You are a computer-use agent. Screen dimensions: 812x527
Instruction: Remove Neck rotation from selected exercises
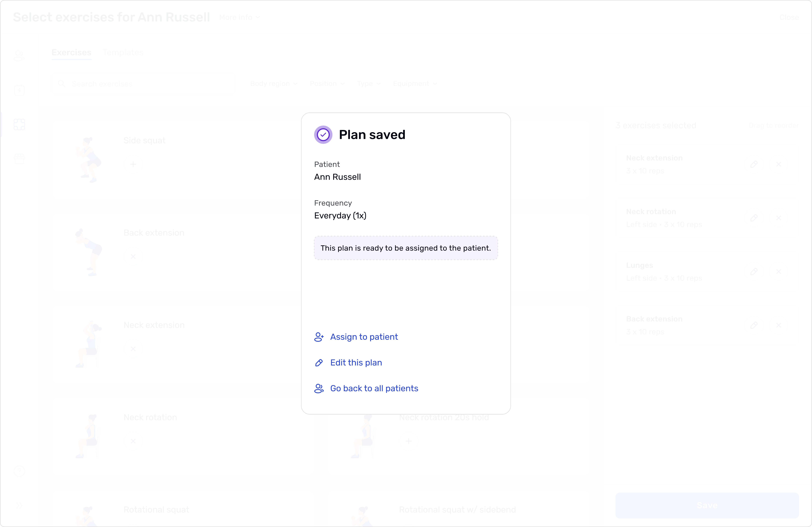point(779,218)
